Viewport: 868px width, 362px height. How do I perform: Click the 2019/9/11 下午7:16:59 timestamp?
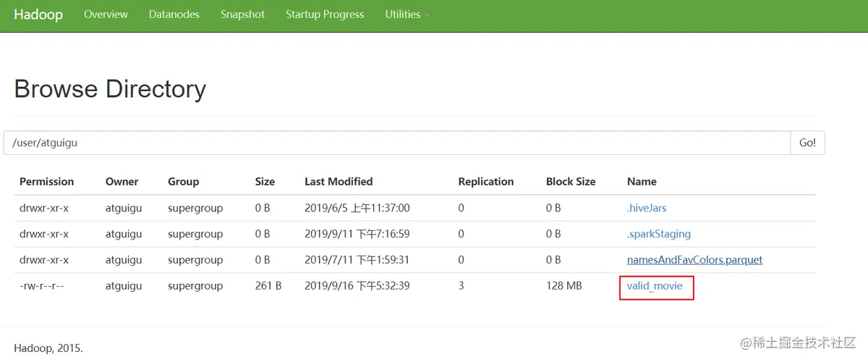click(357, 234)
